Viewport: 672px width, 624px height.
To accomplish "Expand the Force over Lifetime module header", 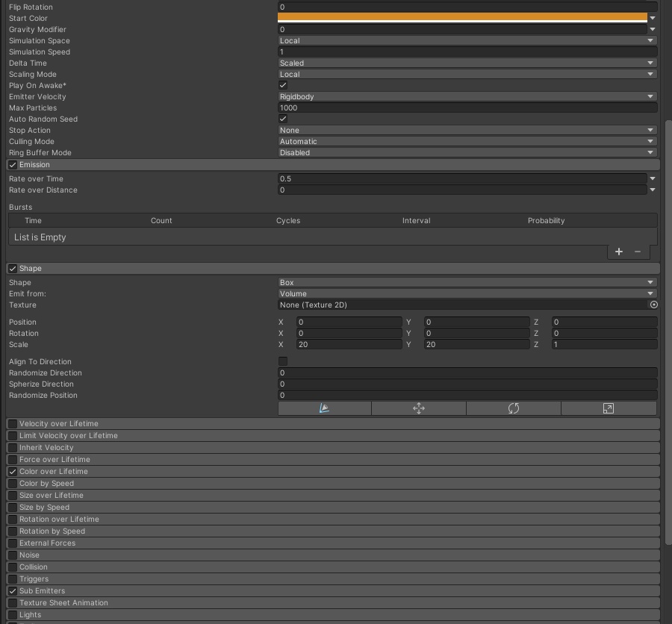I will [x=333, y=460].
